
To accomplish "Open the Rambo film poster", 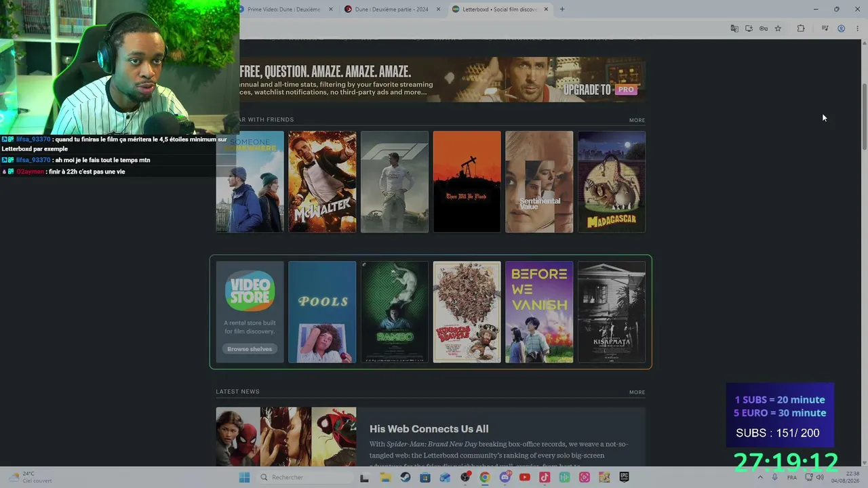I will point(395,312).
